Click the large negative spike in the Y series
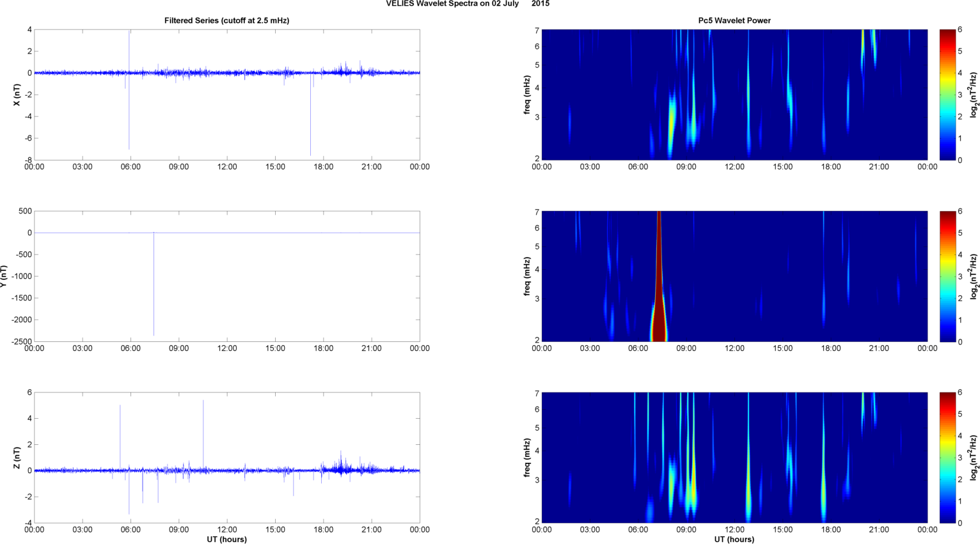980x544 pixels. point(154,284)
